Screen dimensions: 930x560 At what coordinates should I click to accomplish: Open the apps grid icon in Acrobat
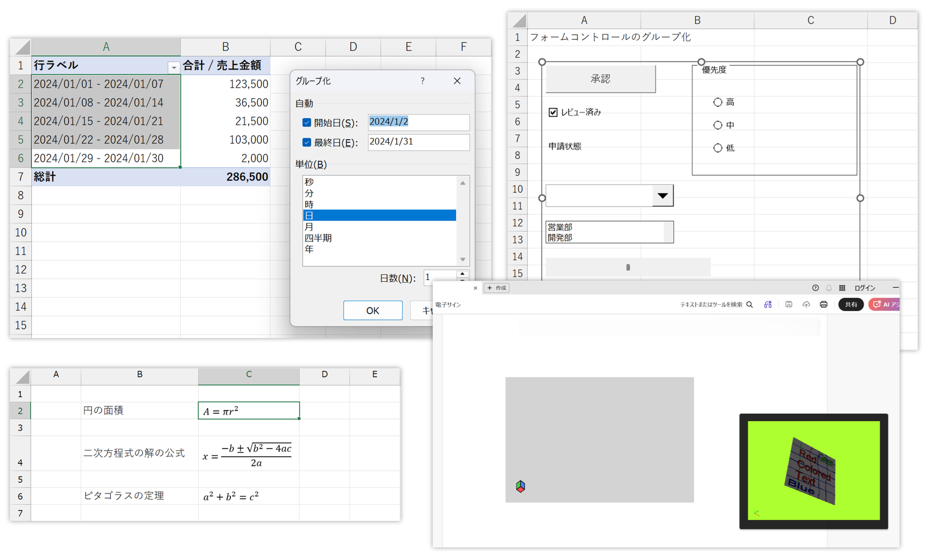click(x=842, y=288)
